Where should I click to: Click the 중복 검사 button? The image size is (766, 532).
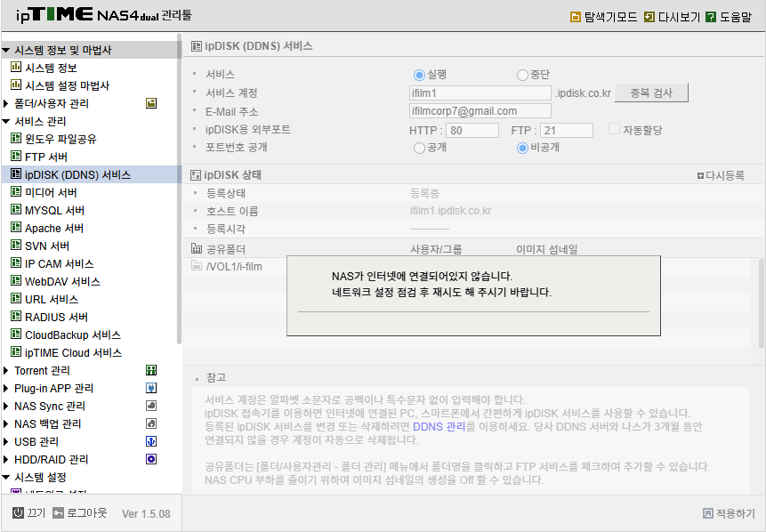click(651, 93)
